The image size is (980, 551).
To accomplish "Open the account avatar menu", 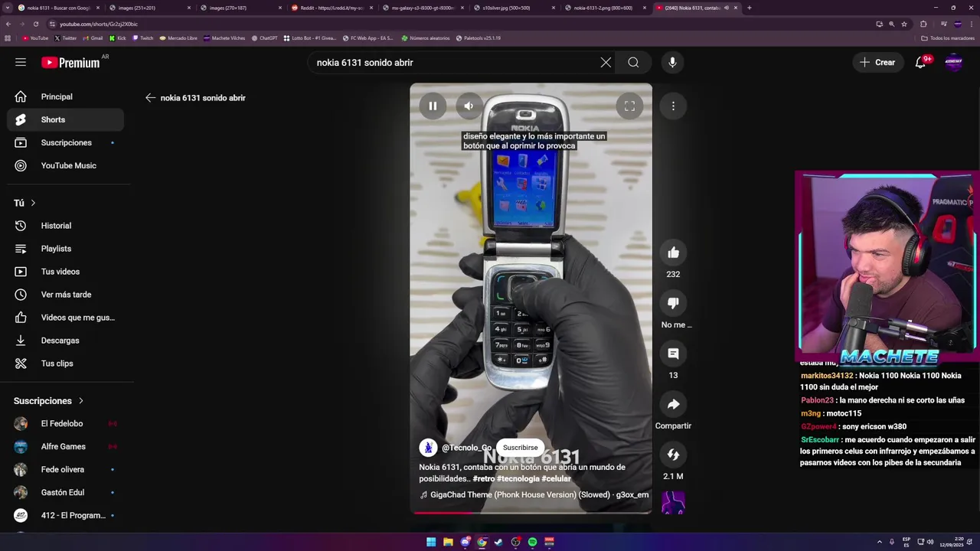I will click(954, 63).
